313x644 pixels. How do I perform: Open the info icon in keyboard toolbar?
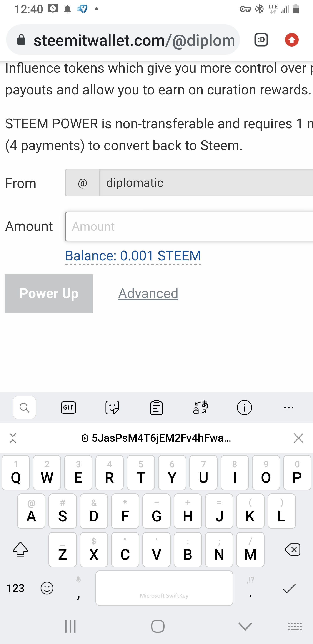(x=244, y=408)
